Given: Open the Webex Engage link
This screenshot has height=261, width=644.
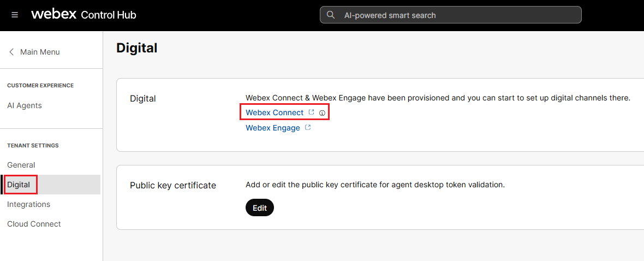Looking at the screenshot, I should [x=273, y=128].
